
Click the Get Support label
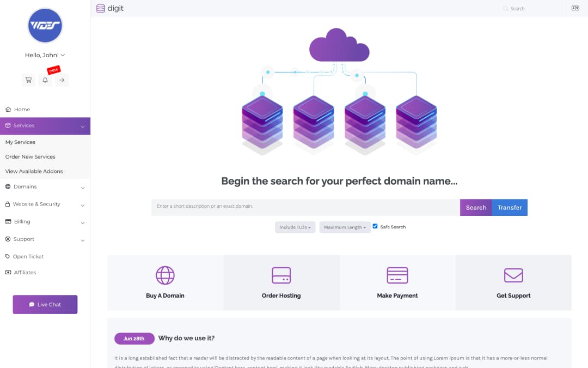point(513,295)
